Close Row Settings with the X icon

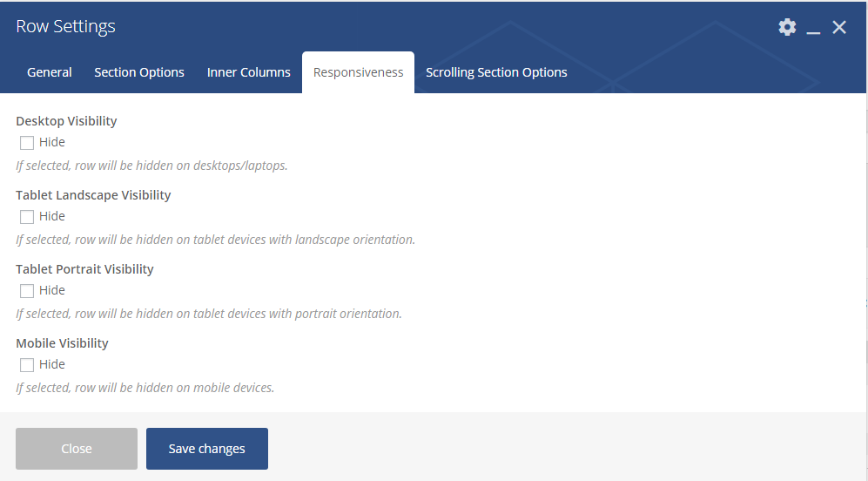click(x=839, y=28)
